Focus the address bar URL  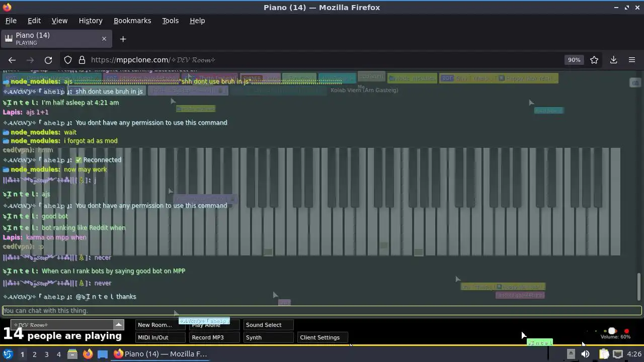322,60
